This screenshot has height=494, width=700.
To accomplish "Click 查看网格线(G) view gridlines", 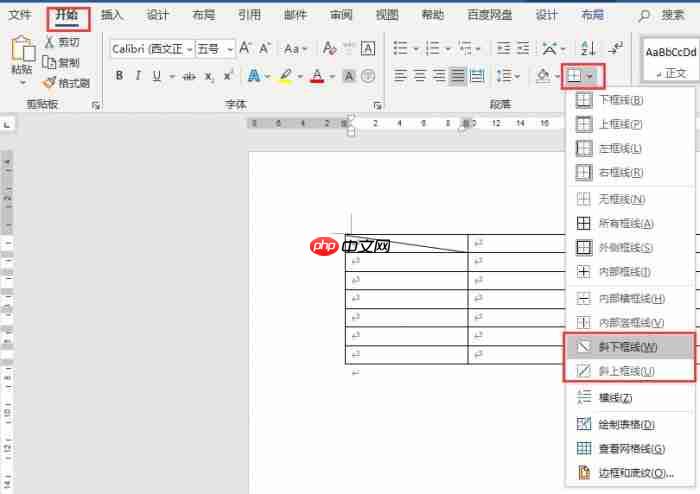I will coord(630,448).
